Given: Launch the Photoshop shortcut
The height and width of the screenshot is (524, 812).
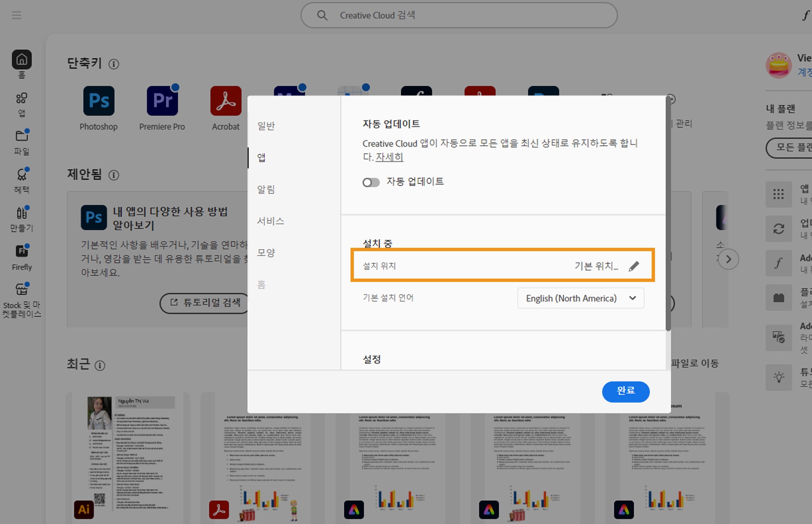Looking at the screenshot, I should [98, 100].
